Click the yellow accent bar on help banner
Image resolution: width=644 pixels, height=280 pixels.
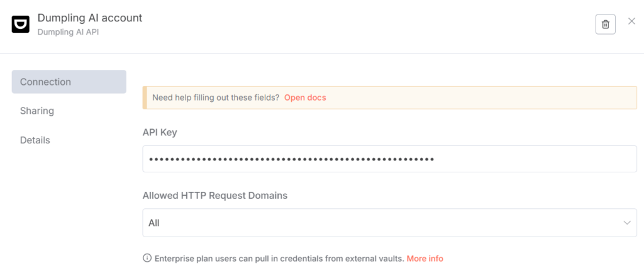[144, 98]
